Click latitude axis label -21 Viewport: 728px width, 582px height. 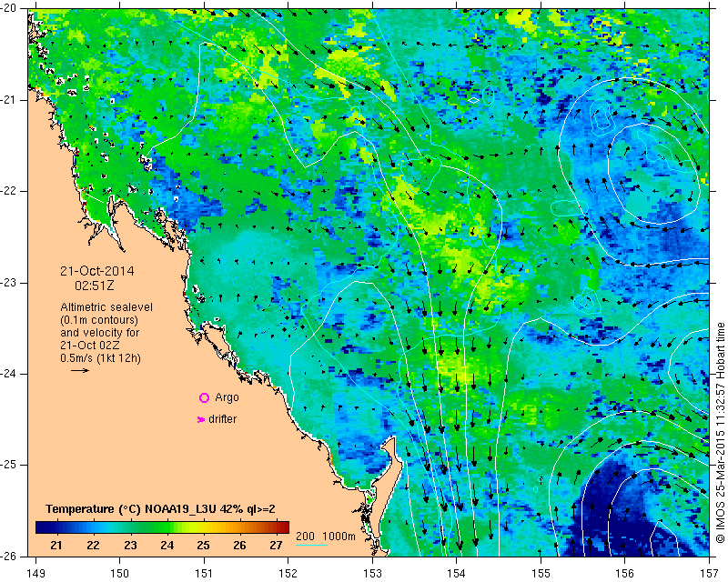pyautogui.click(x=9, y=100)
